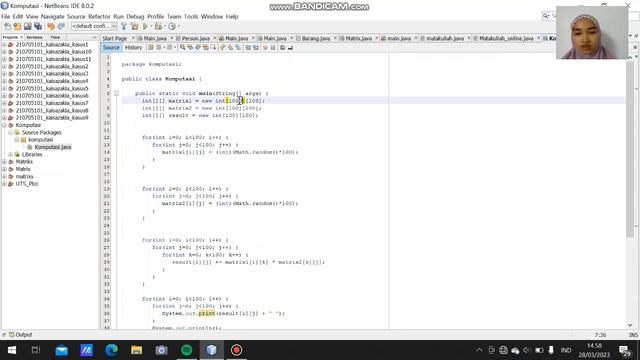640x360 pixels.
Task: Click the Profile Project toolbar icon
Action: click(172, 27)
